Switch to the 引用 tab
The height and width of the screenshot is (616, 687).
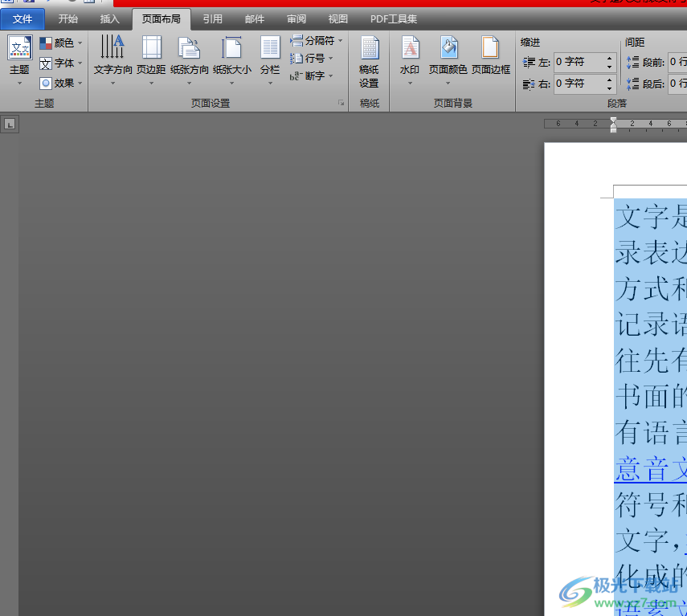tap(212, 18)
